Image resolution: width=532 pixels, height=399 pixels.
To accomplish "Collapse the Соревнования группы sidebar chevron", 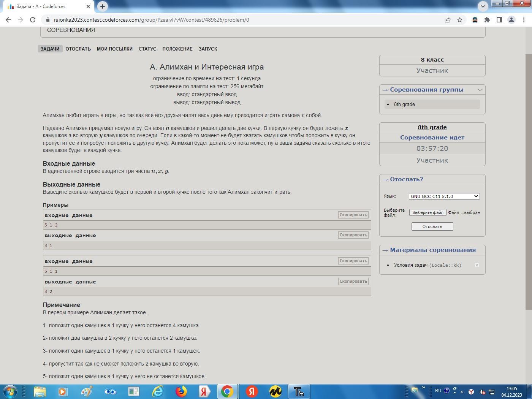I will 480,90.
